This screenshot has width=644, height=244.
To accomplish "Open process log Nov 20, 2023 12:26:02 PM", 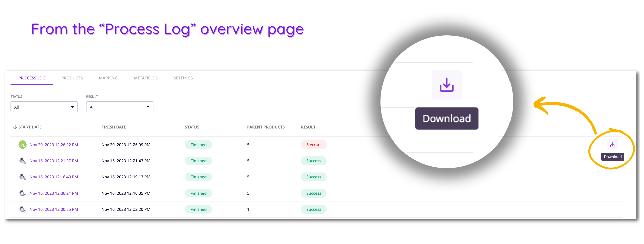I will point(54,145).
